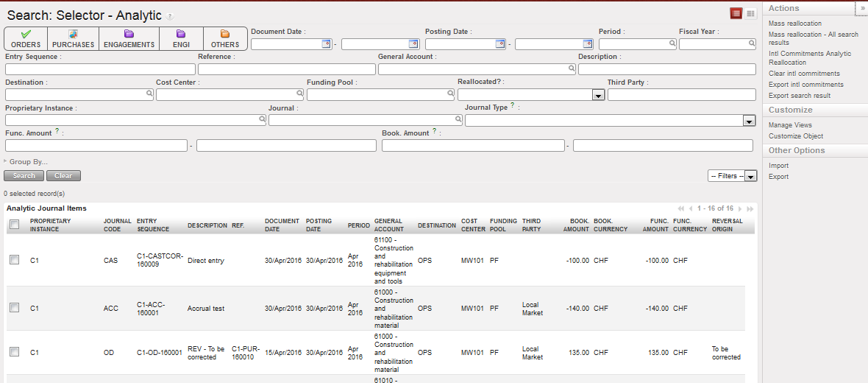Open the Reallocated? dropdown

[598, 95]
